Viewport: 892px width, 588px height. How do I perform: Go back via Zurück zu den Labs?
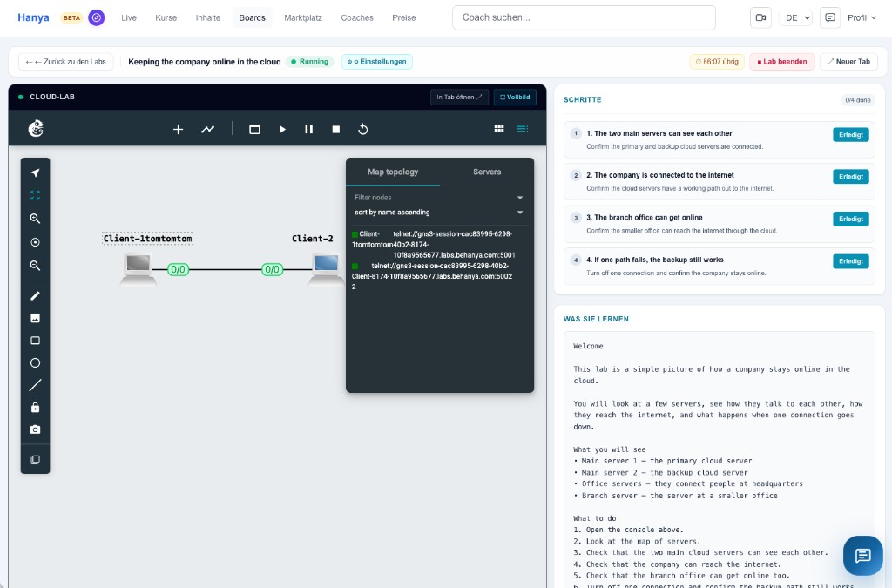pos(66,62)
